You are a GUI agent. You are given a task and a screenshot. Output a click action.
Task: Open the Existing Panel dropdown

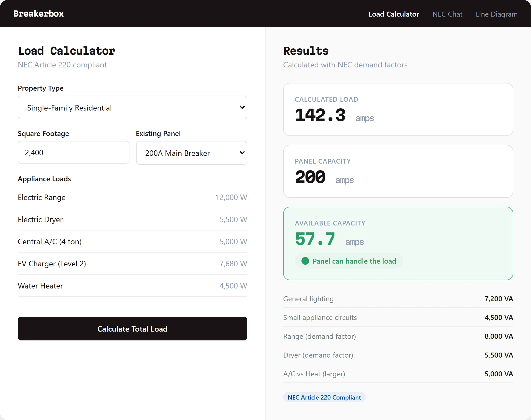tap(191, 153)
